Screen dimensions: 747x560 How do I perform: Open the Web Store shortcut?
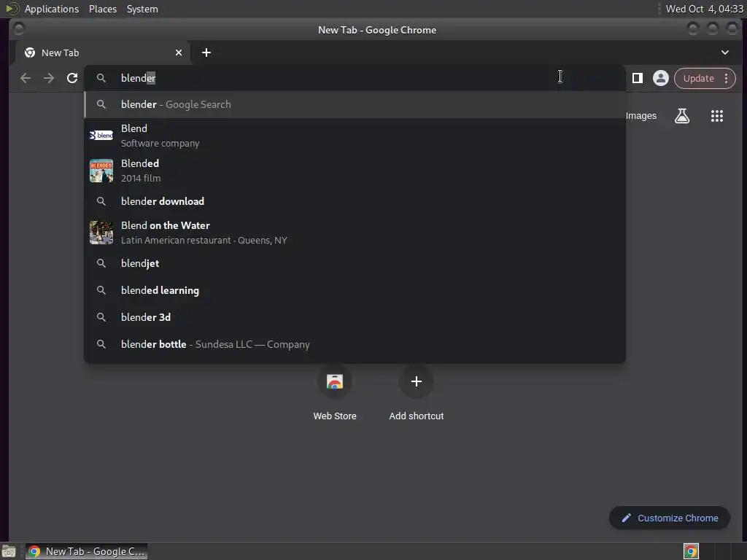pyautogui.click(x=334, y=393)
